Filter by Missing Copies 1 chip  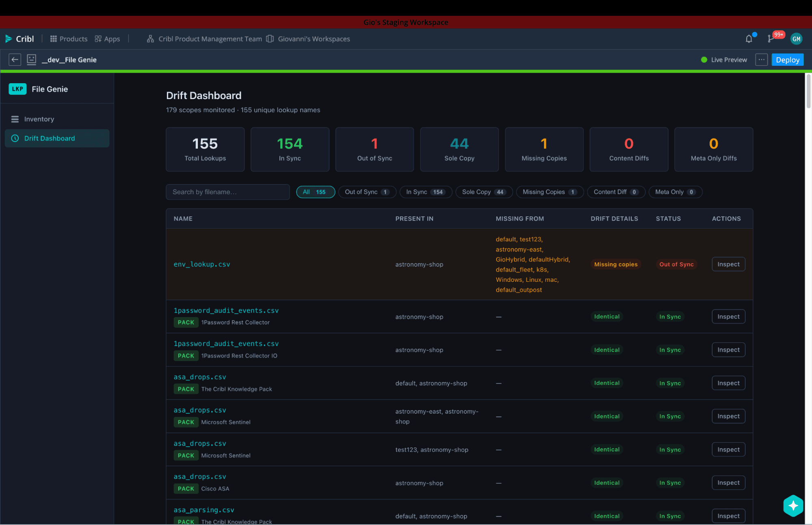click(x=550, y=192)
